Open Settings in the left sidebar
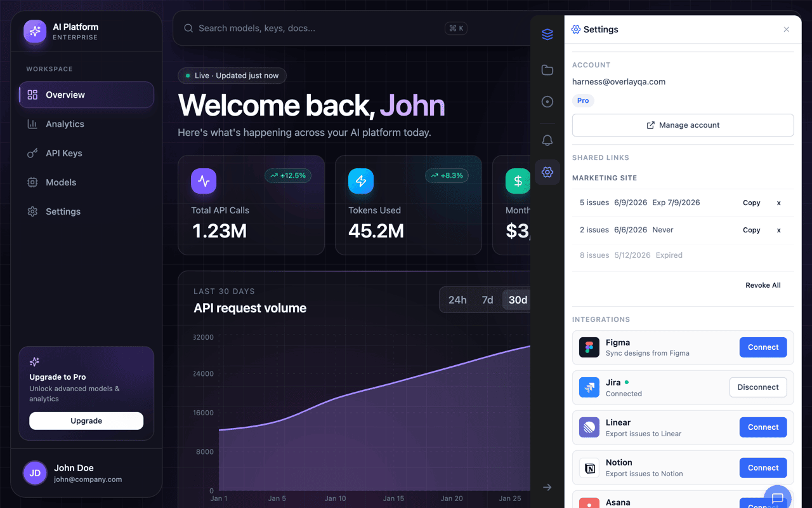 tap(86, 211)
